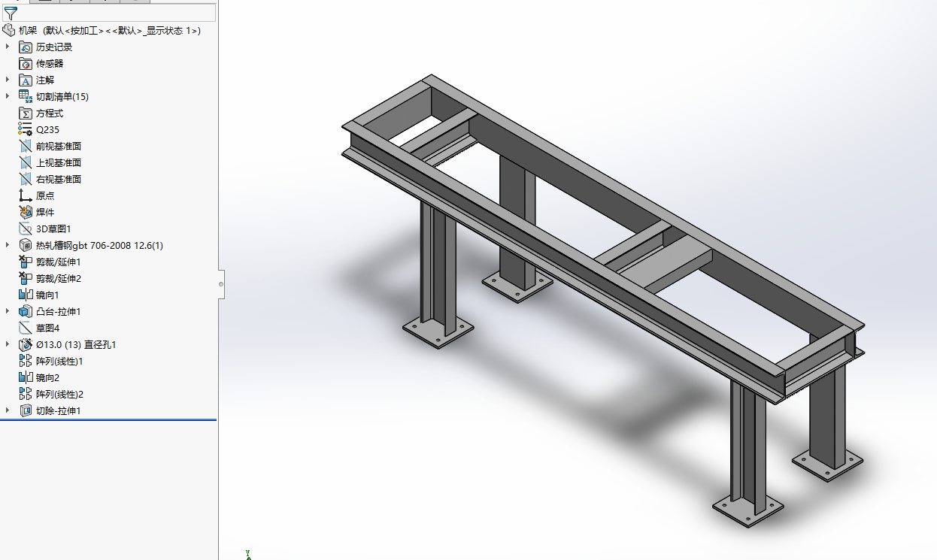
Task: Expand the 凸台-拉伸1 extrude feature
Action: coord(8,311)
